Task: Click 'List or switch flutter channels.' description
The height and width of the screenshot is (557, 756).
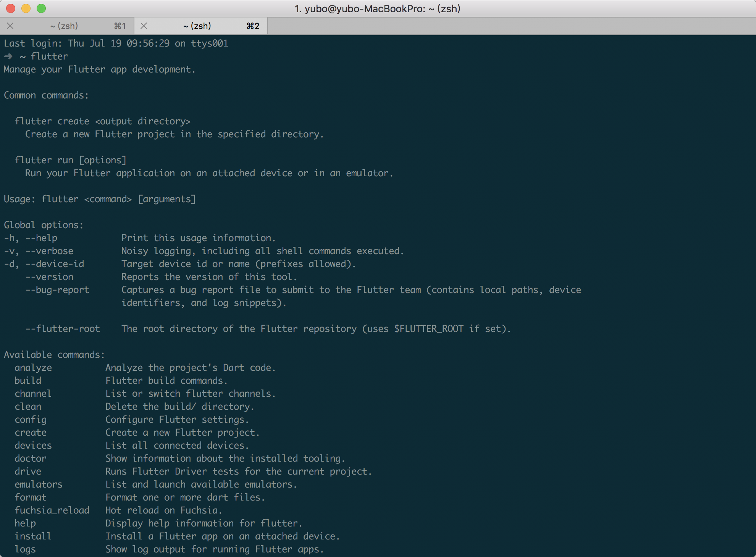Action: pos(191,394)
